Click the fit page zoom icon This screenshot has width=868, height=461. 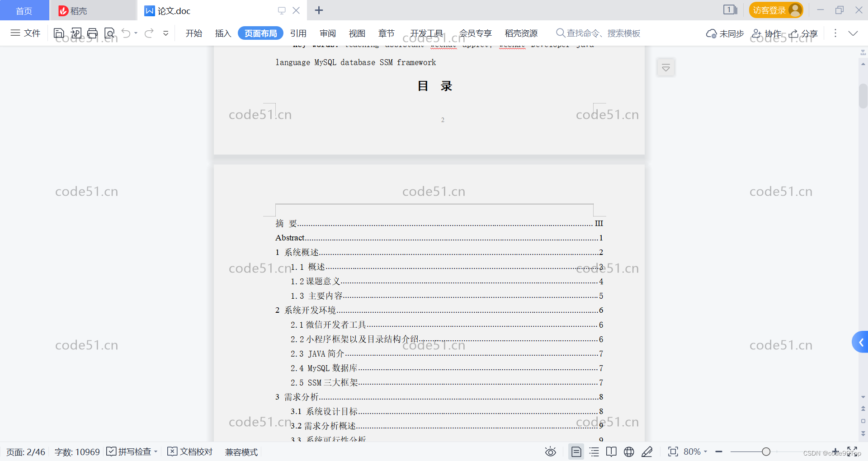point(673,452)
